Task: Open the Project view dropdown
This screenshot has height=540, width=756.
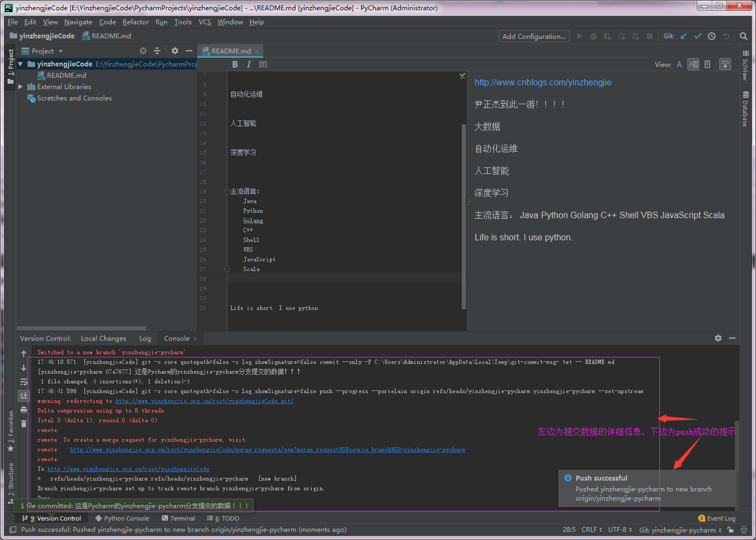Action: pos(60,51)
